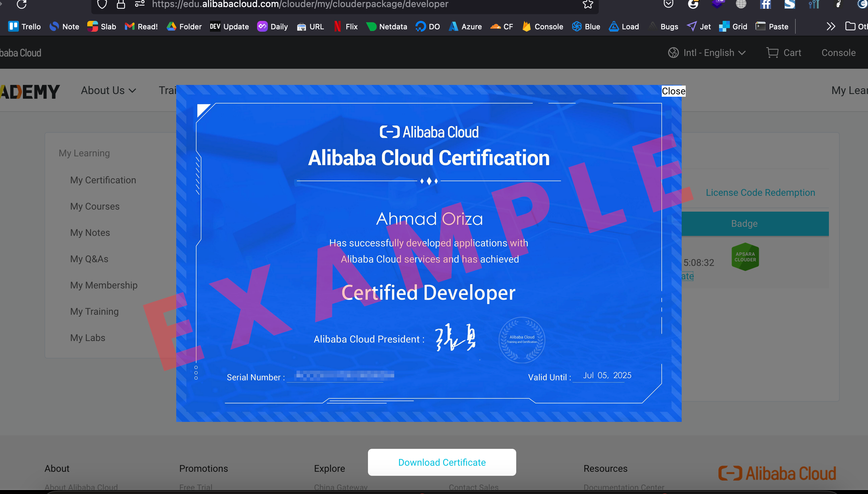Click the site permissions icon in address bar
The width and height of the screenshot is (868, 494).
pos(140,4)
